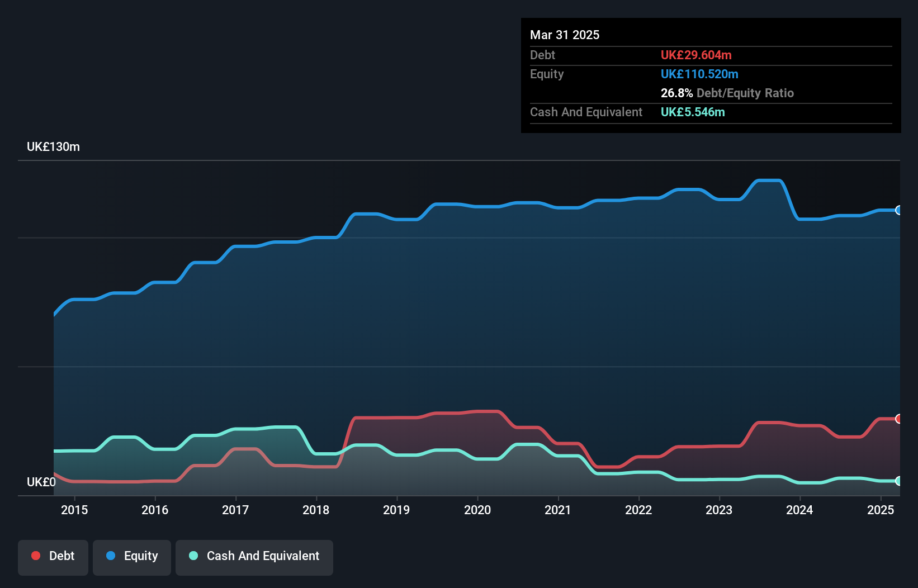Click the UK£29.604m debt value

tap(696, 55)
